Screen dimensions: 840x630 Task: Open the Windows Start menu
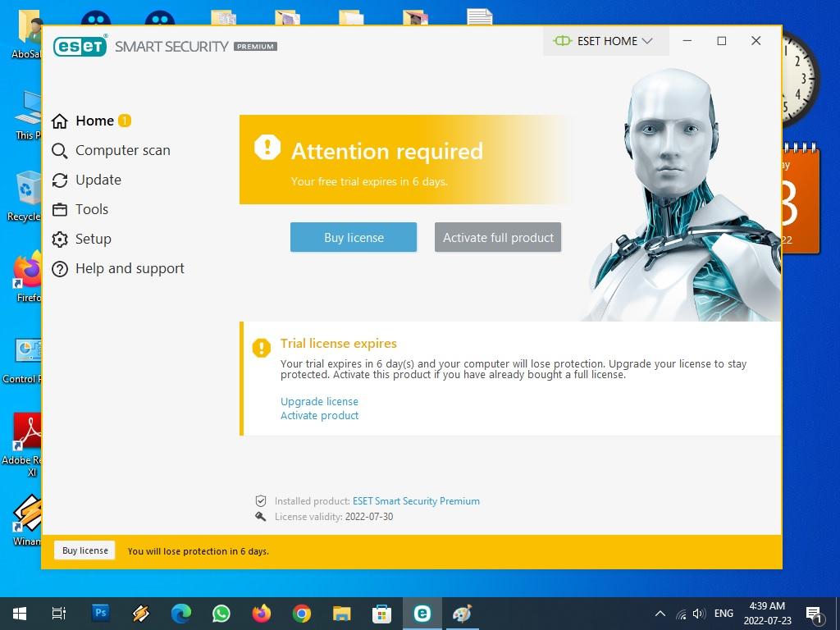pos(20,614)
